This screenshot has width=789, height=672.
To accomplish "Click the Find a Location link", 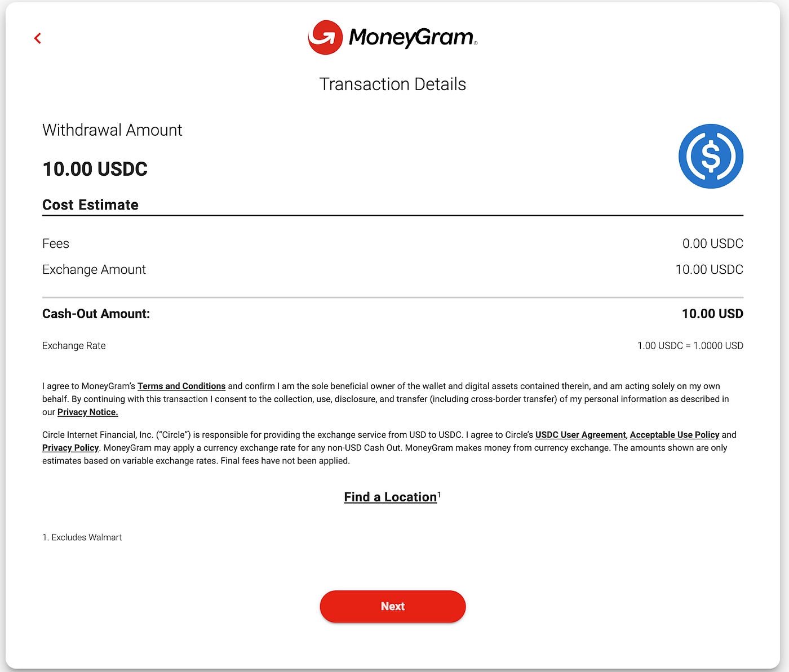I will point(391,497).
